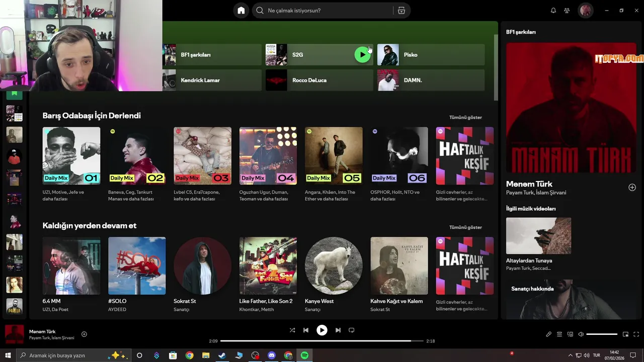The width and height of the screenshot is (644, 362).
Task: Open the Liked bookmark item in library sidebar
Action: pos(14,94)
